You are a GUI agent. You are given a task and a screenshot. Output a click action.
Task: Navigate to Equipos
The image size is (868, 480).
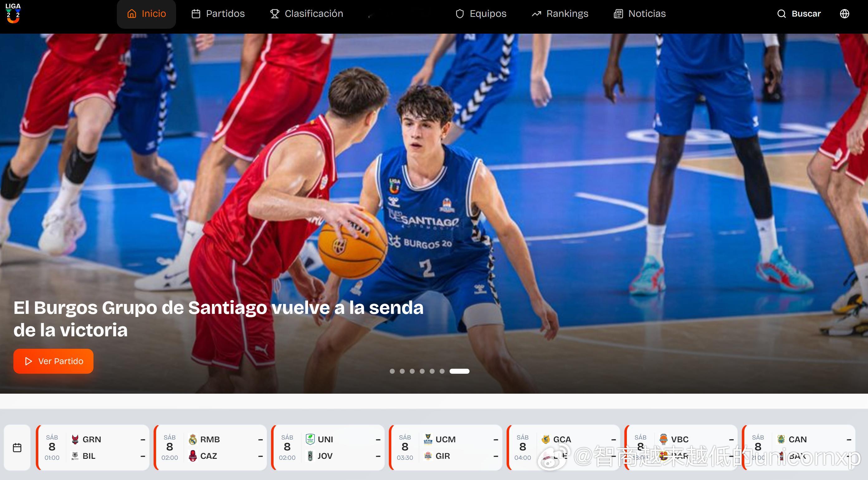point(481,14)
